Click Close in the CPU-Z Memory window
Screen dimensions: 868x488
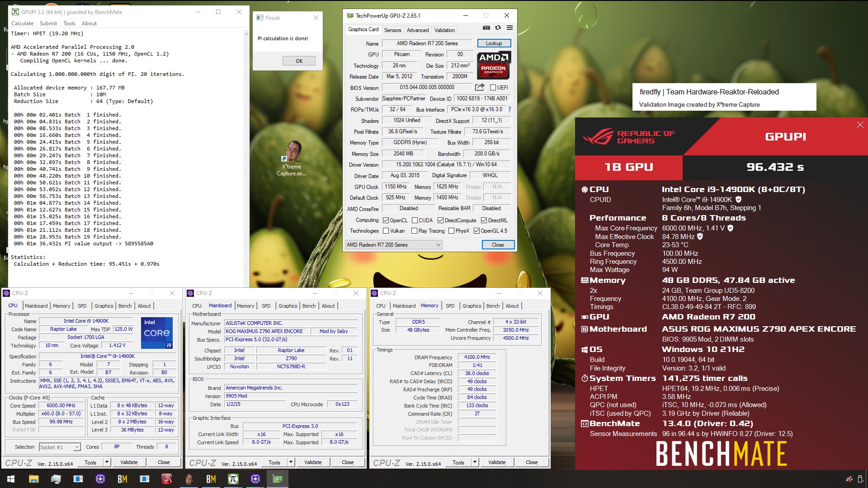pos(532,462)
